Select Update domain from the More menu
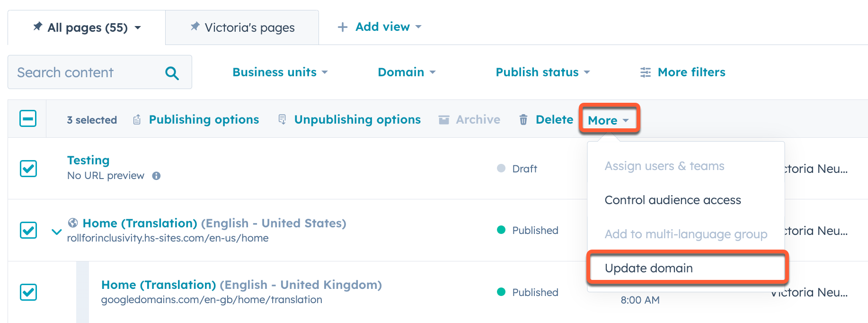Image resolution: width=868 pixels, height=323 pixels. [648, 268]
